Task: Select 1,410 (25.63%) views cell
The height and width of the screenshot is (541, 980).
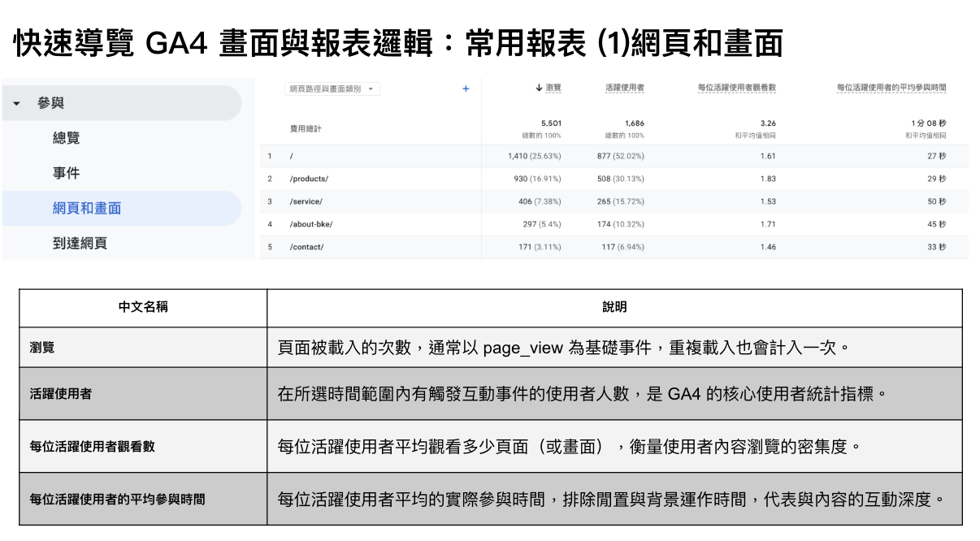Action: point(534,156)
